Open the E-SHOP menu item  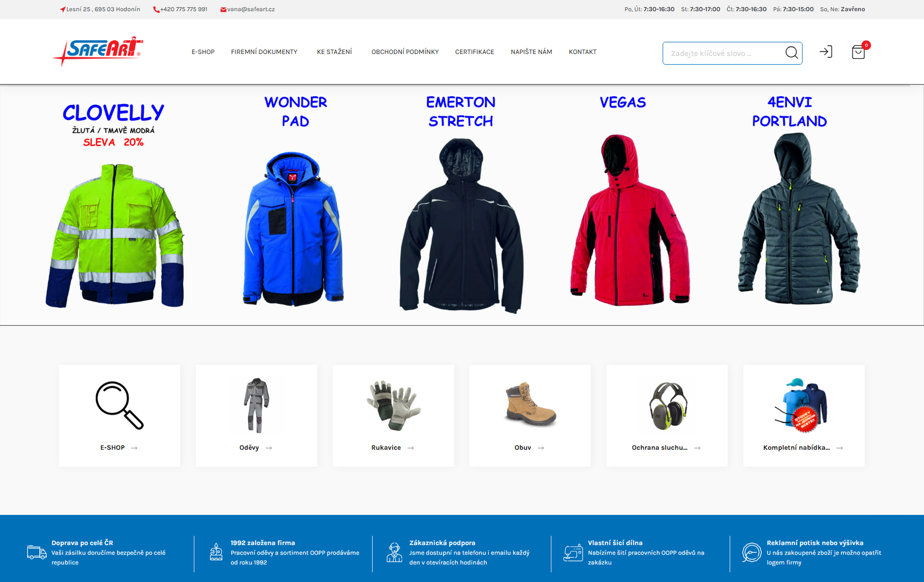203,52
